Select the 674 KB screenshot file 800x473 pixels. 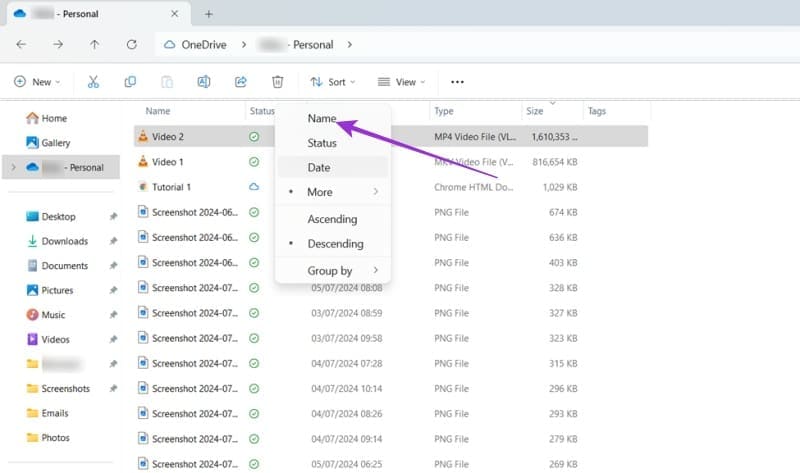coord(194,212)
